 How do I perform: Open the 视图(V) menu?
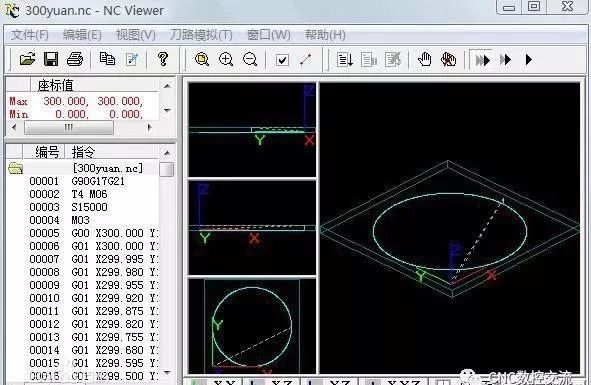pos(136,35)
